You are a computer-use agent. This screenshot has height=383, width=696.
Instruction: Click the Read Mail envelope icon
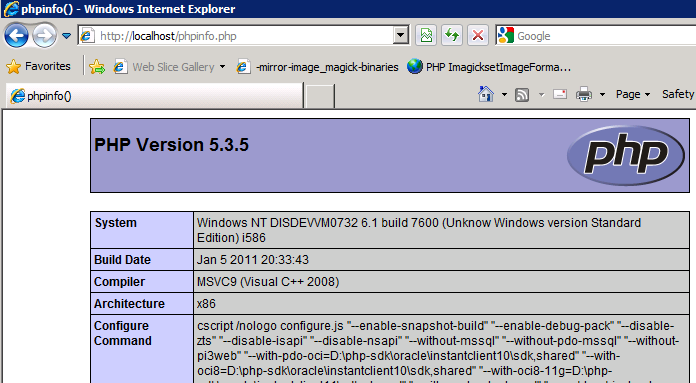[560, 94]
